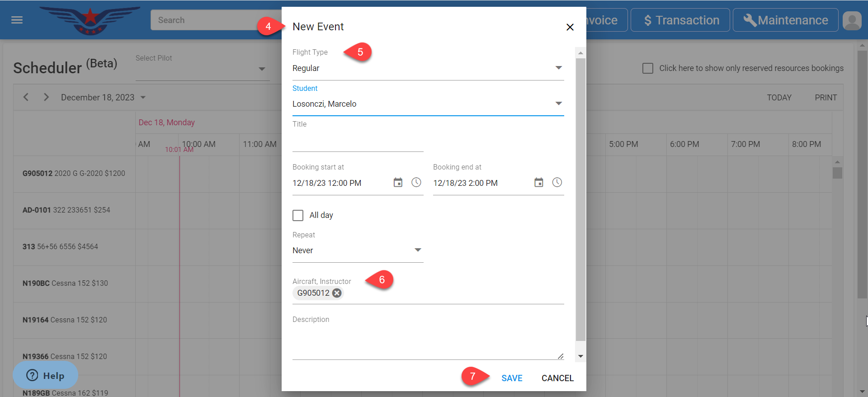This screenshot has height=397, width=868.
Task: Click into the Title input field
Action: [358, 142]
